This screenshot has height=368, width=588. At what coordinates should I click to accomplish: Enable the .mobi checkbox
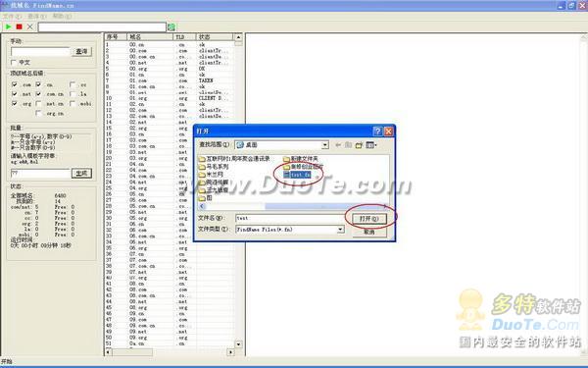(73, 103)
